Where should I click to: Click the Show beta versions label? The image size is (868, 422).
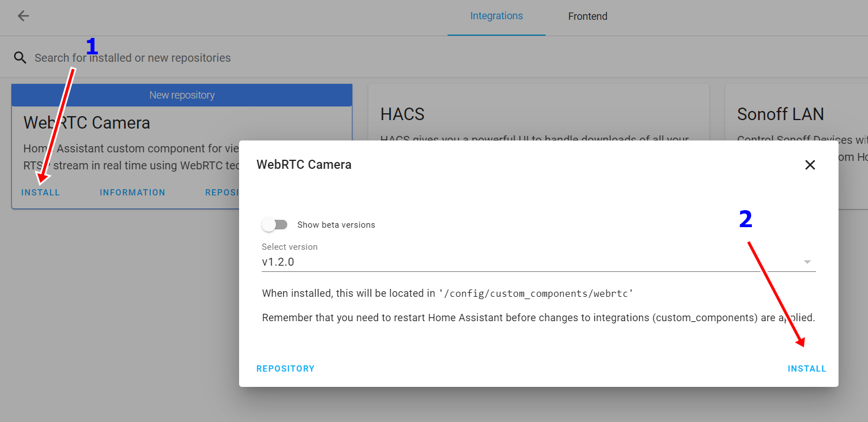pos(336,225)
